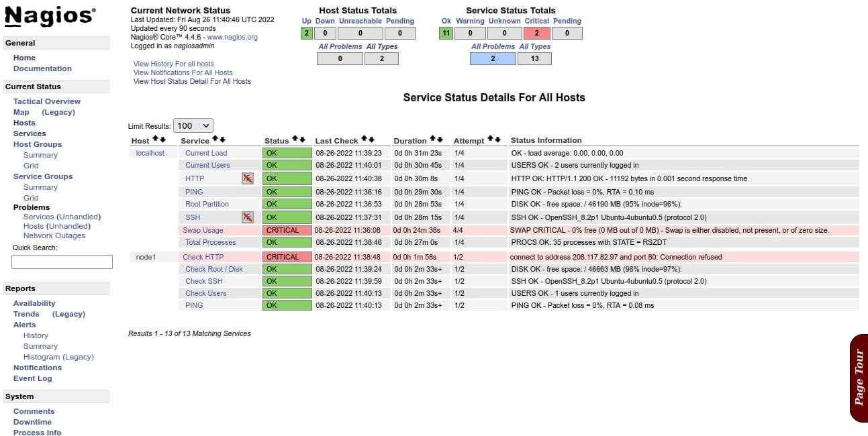This screenshot has width=868, height=436.
Task: Sort Last Check column ascending arrow
Action: (x=364, y=139)
